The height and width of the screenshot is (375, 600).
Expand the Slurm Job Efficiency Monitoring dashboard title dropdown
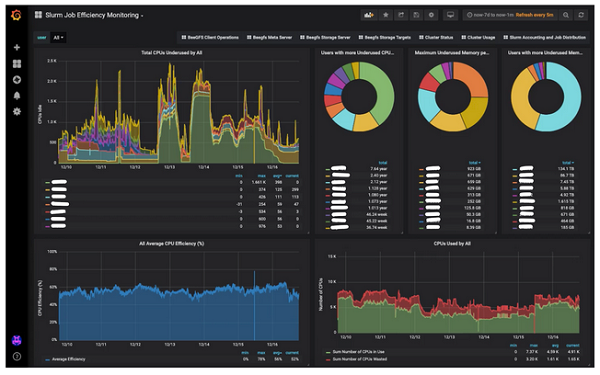[94, 15]
